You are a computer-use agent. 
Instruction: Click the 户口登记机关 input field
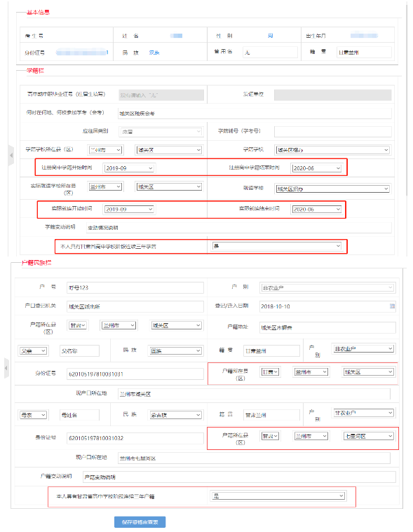tap(135, 306)
